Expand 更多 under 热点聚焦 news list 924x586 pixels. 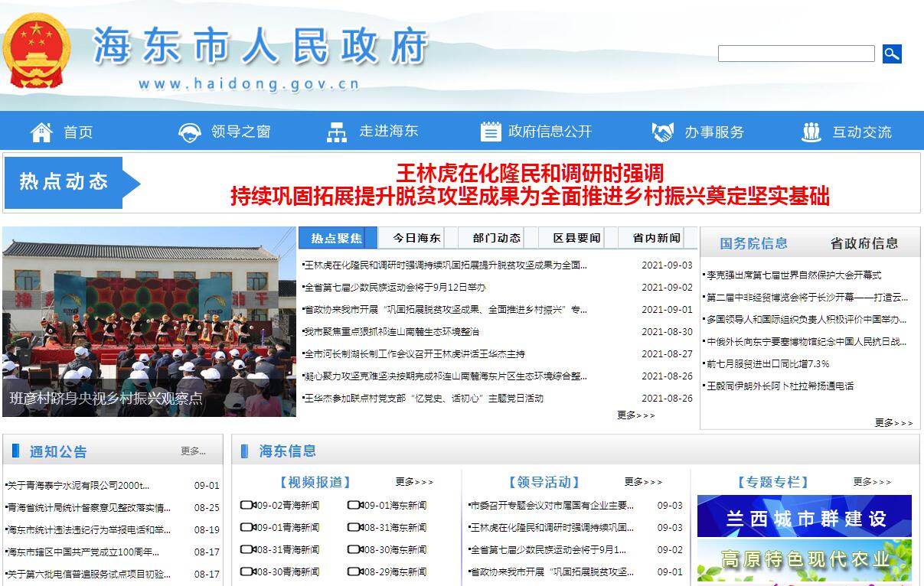point(635,415)
